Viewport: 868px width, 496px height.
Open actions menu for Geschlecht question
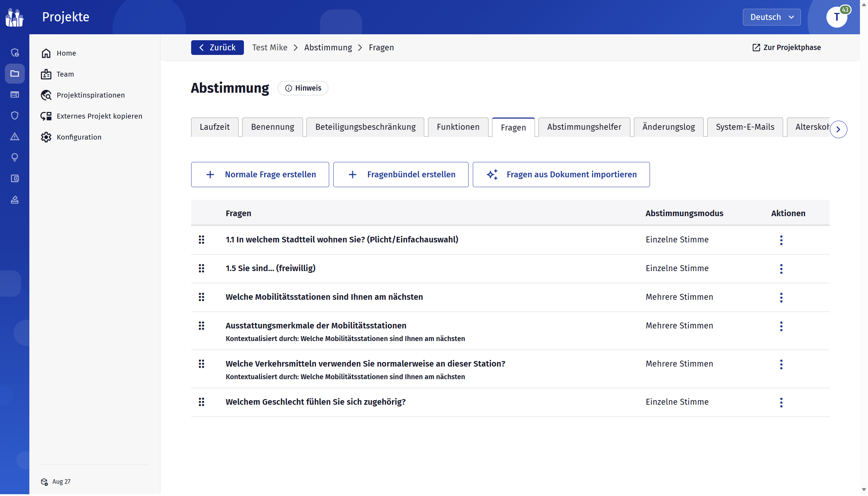coord(781,402)
